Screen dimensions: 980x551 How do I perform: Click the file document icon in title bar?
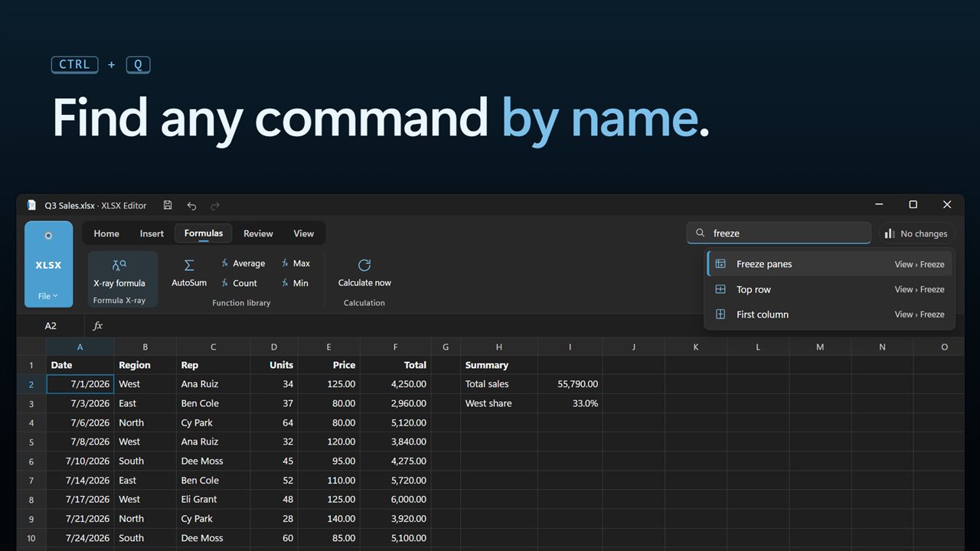31,205
